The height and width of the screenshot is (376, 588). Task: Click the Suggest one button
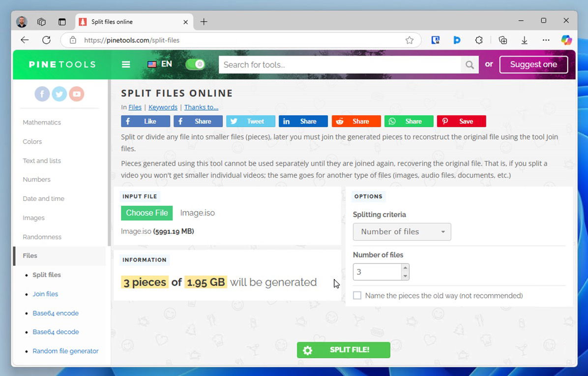533,64
